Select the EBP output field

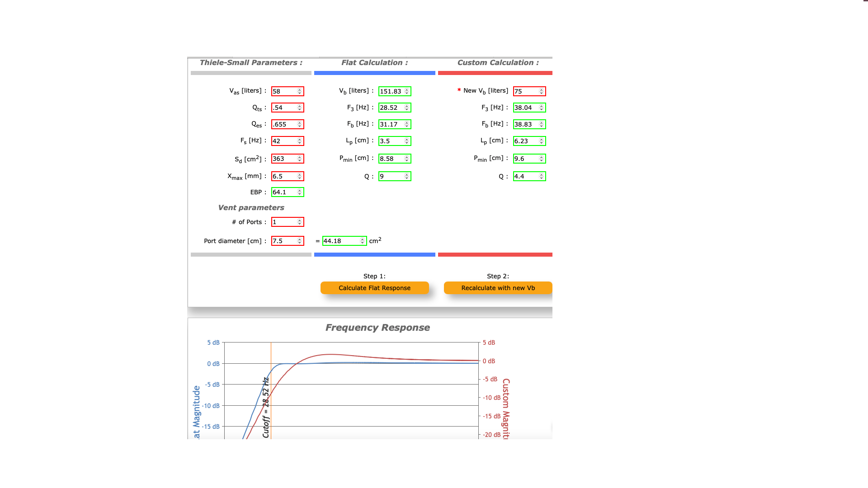[288, 192]
